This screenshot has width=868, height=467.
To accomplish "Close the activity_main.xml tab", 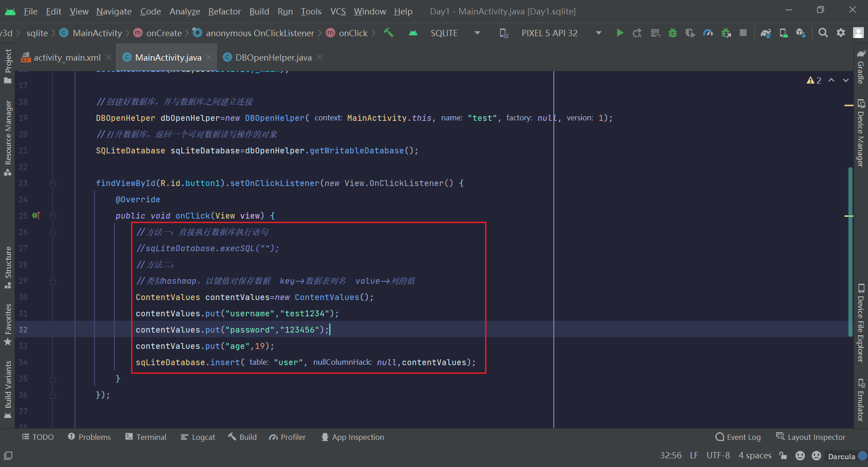I will (108, 57).
